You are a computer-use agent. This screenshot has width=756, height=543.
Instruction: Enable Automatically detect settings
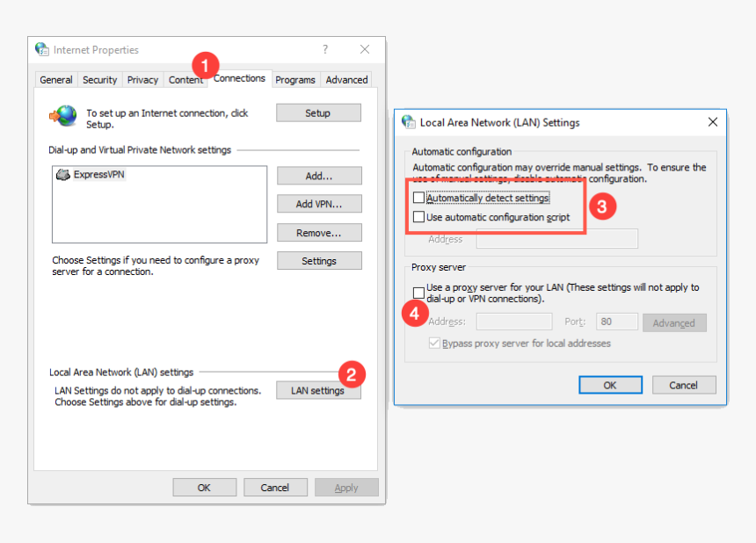[418, 198]
